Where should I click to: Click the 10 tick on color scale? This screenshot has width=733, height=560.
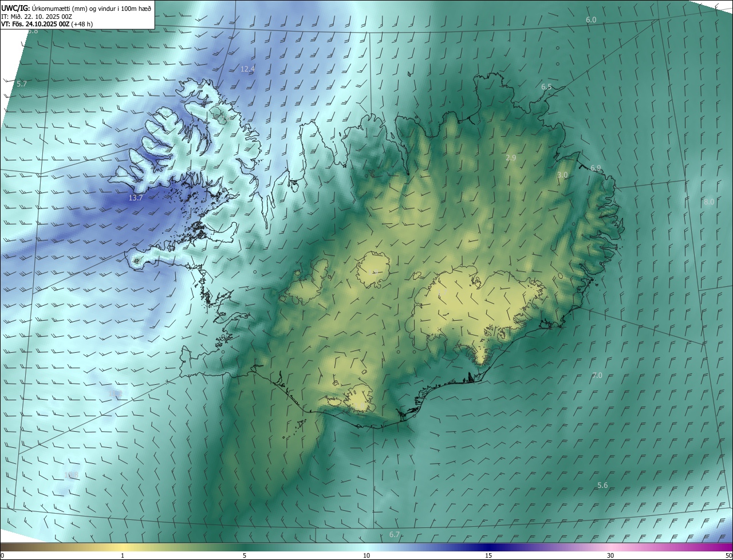coord(366,555)
